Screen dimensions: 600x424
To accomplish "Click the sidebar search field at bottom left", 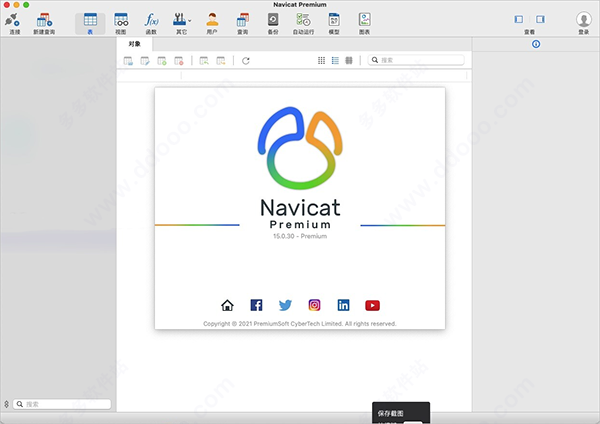I will 62,404.
